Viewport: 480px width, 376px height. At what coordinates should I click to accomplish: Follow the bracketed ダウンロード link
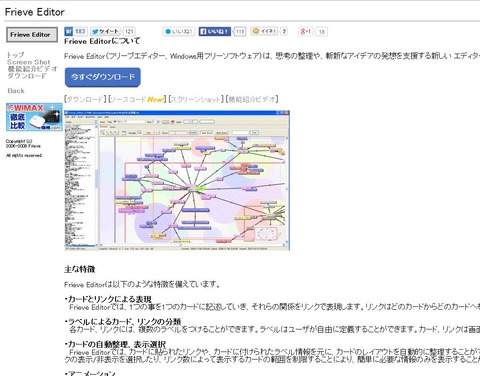coord(85,99)
